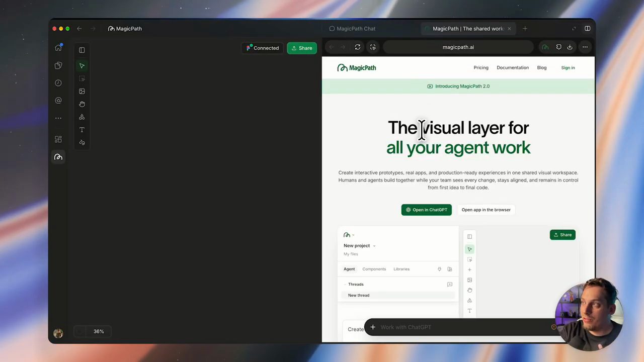Follow the Sign in link

[x=568, y=68]
